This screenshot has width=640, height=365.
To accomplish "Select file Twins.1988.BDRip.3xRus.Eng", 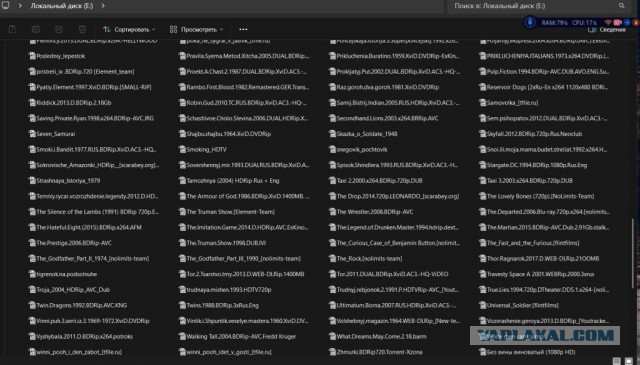I will coord(218,305).
